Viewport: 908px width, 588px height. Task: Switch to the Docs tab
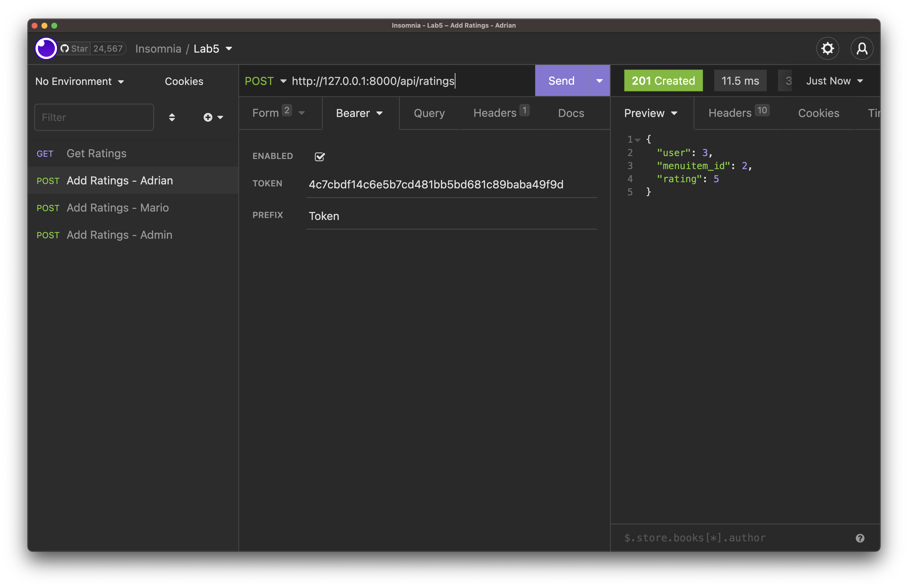pos(571,113)
